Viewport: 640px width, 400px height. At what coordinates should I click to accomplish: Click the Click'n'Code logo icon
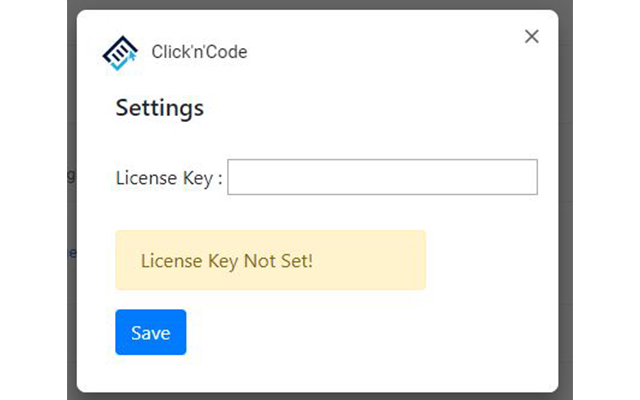pyautogui.click(x=121, y=53)
